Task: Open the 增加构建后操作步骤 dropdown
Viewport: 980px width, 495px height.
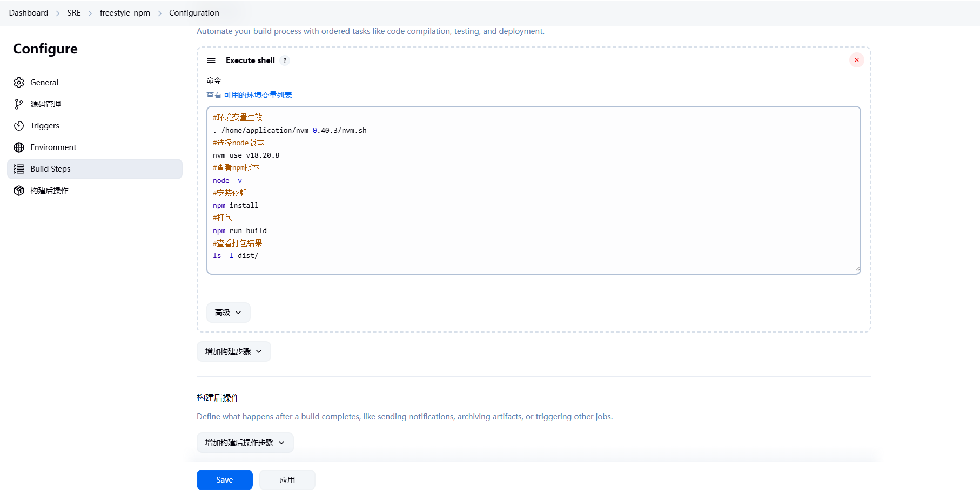Action: pos(245,443)
